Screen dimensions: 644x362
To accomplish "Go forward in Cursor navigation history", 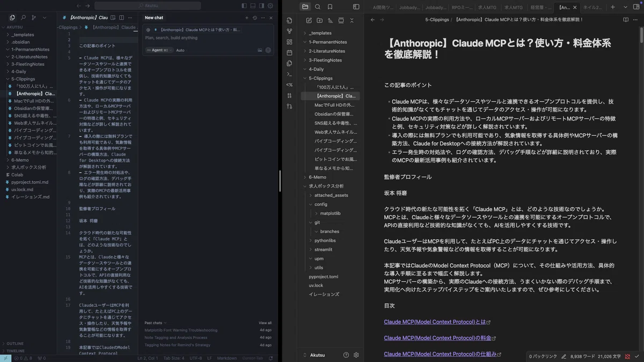I will pos(88,5).
